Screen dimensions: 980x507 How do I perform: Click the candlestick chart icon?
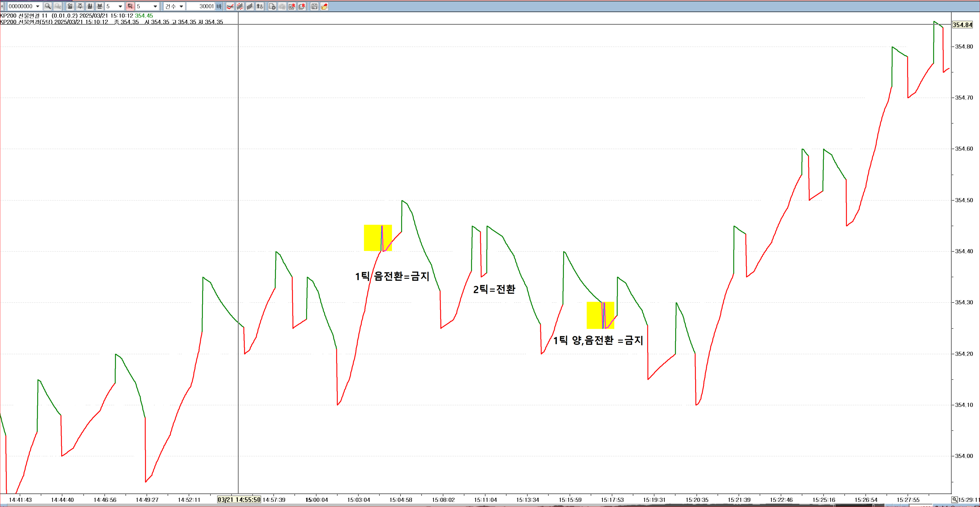coord(240,6)
